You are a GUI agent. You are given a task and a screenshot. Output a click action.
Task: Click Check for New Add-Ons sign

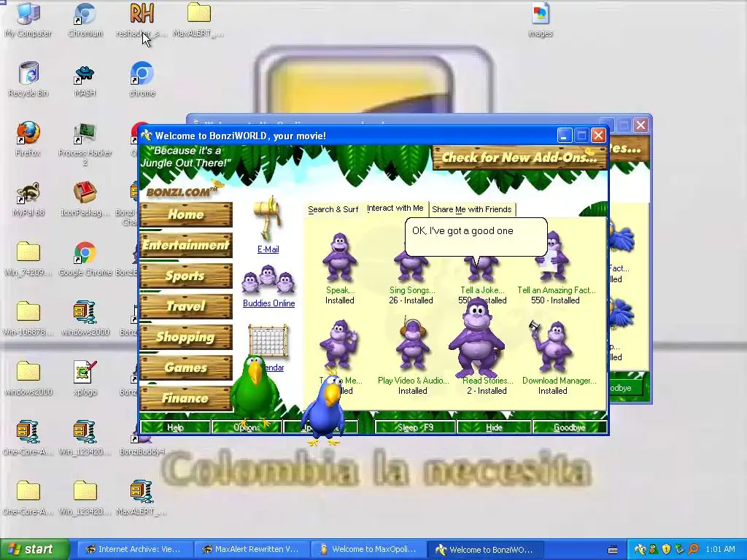(x=519, y=157)
